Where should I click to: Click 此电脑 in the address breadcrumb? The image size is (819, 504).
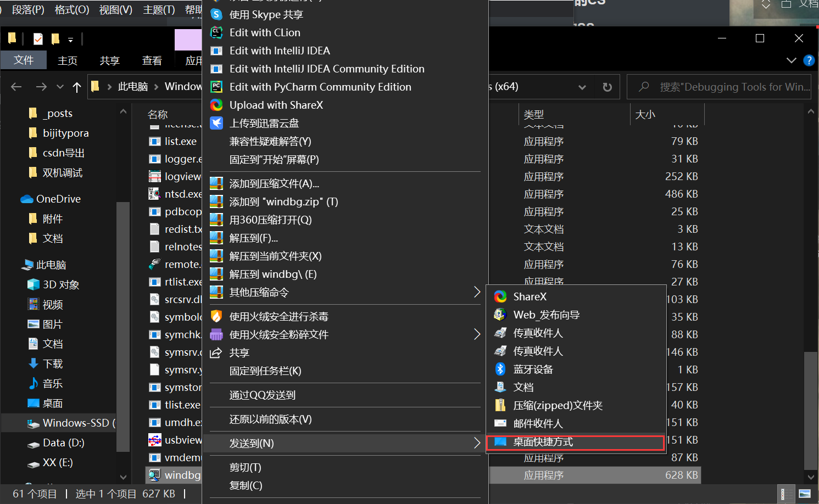tap(133, 87)
